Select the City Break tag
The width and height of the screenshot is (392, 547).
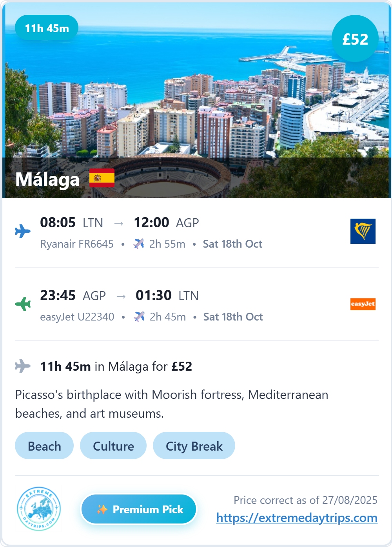[x=194, y=446]
